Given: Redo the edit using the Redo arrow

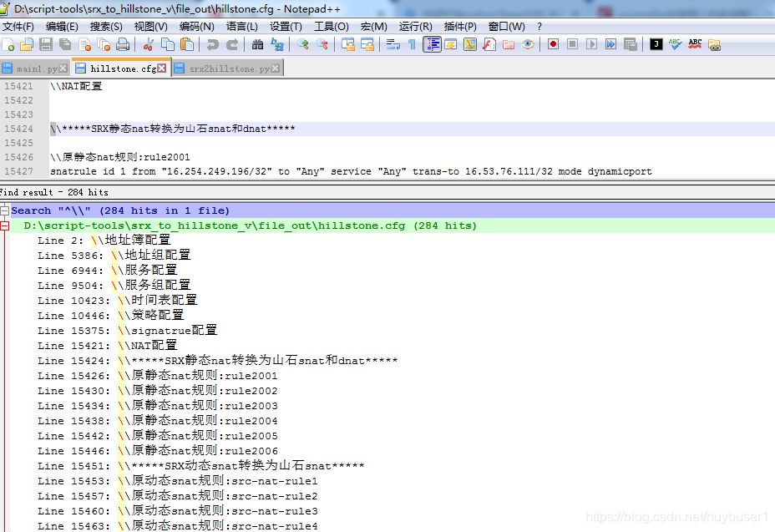Looking at the screenshot, I should point(232,45).
